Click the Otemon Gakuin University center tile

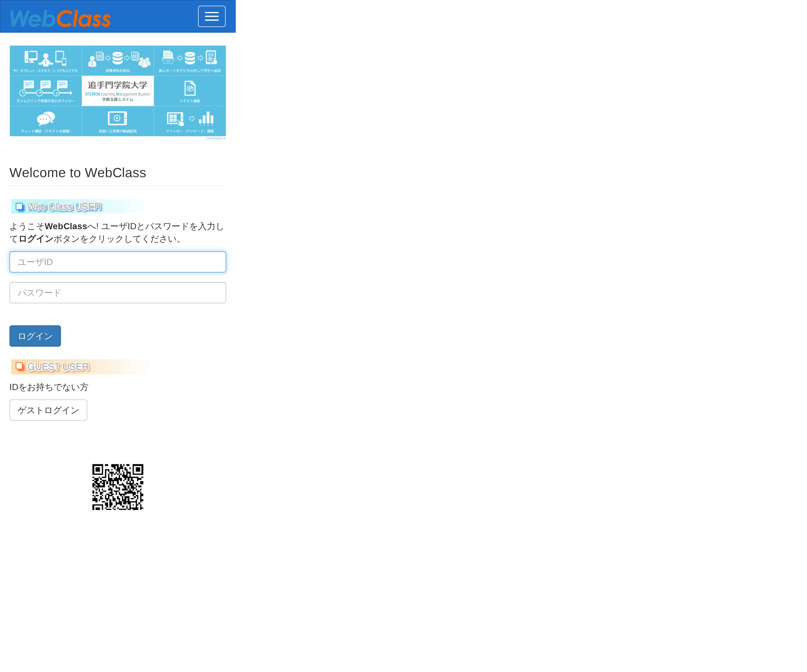(x=118, y=91)
